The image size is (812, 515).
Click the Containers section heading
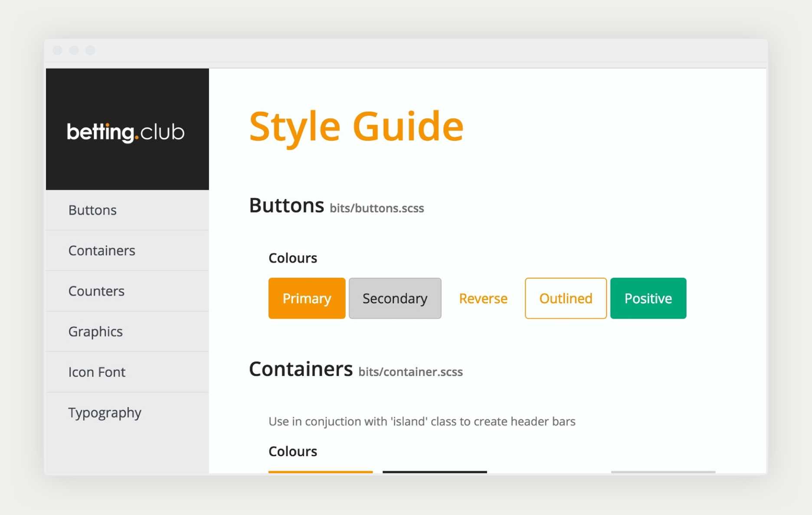click(x=301, y=369)
